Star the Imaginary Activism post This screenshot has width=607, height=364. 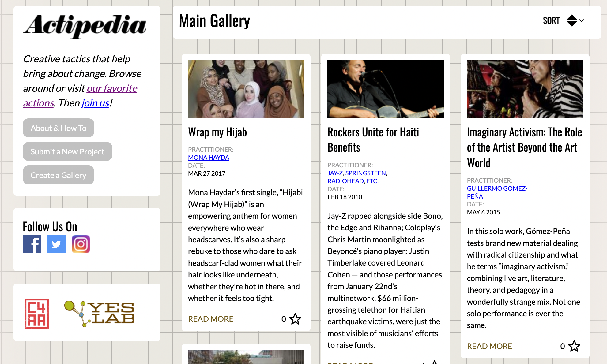pos(574,346)
